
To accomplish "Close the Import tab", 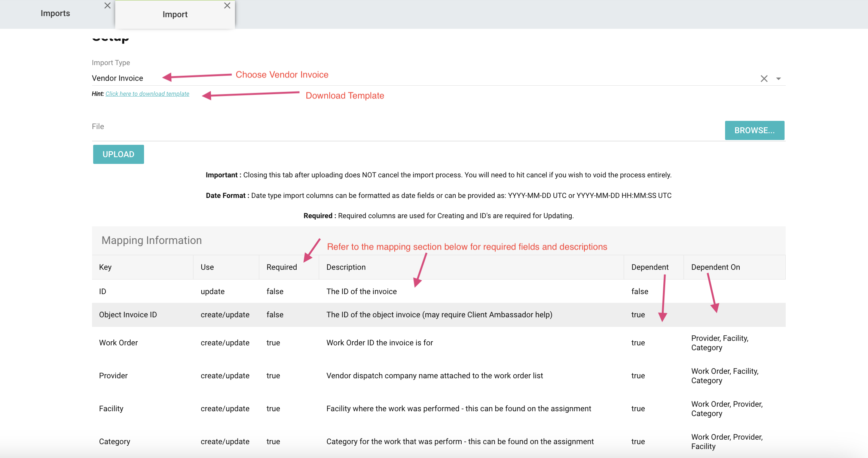I will pyautogui.click(x=227, y=6).
